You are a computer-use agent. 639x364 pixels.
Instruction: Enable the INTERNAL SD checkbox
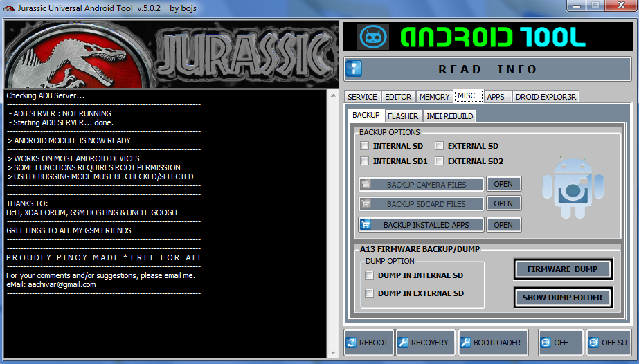pyautogui.click(x=365, y=146)
